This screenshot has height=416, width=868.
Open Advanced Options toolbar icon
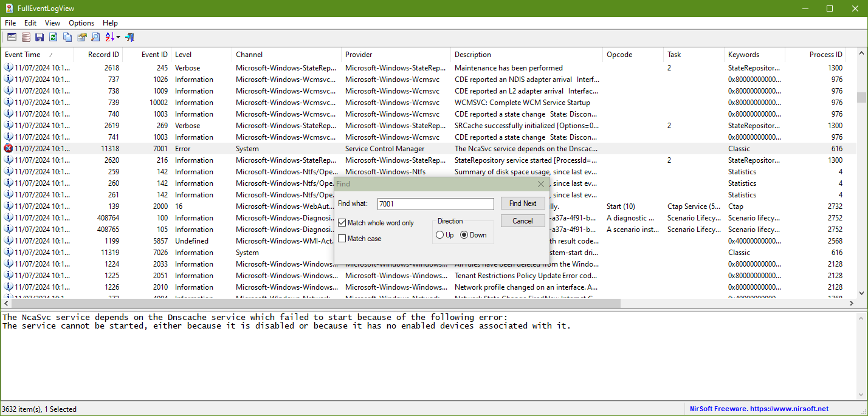12,37
